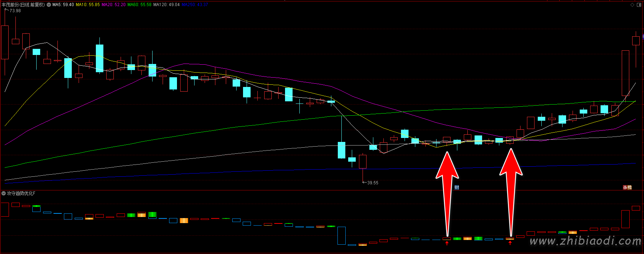Click the 39.55 low price label
This screenshot has height=254, width=644.
point(373,183)
